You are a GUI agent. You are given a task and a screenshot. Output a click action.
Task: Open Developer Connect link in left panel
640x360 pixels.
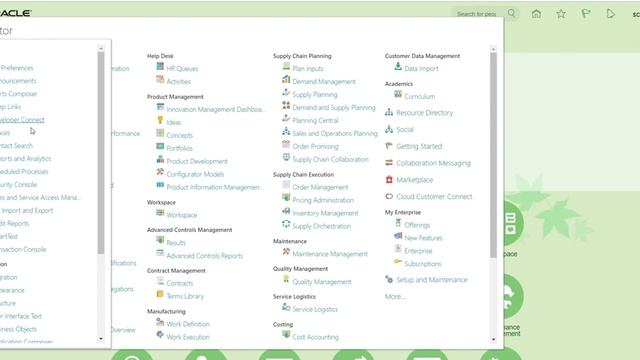click(22, 120)
